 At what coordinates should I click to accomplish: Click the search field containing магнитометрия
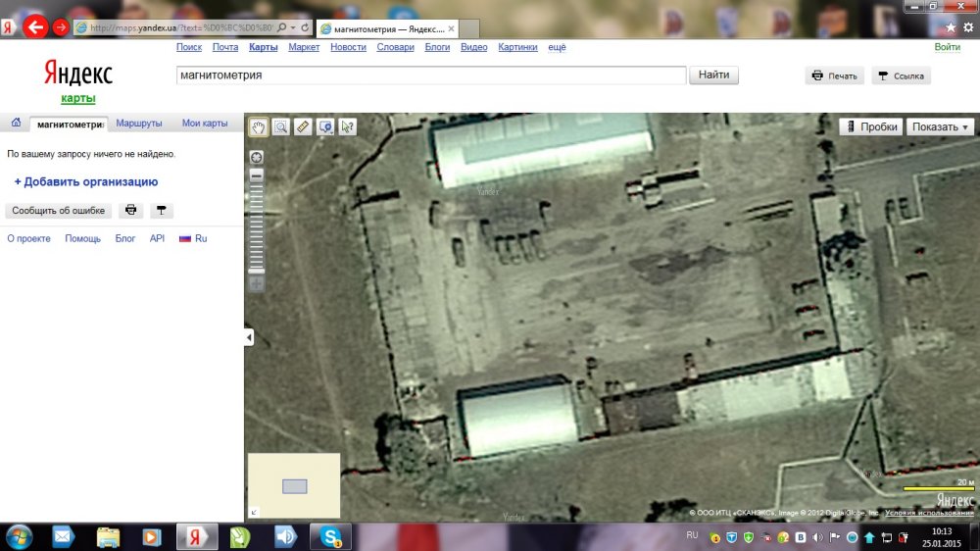click(x=430, y=75)
